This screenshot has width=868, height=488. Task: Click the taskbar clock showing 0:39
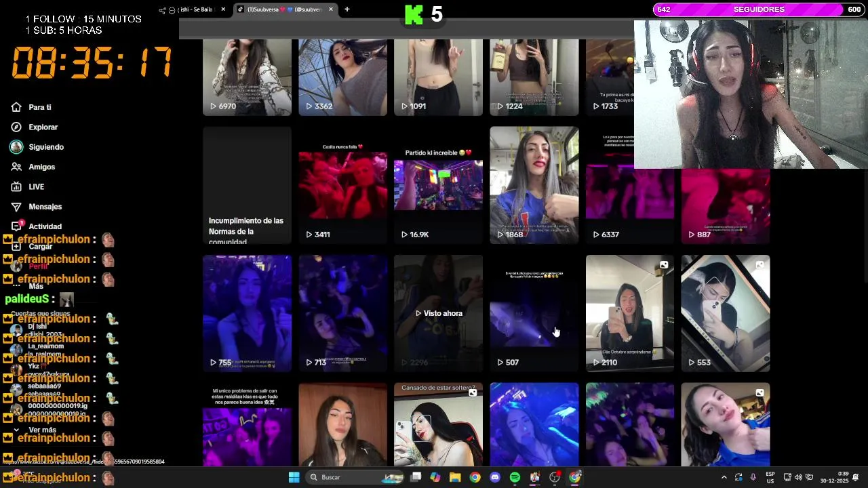(x=834, y=477)
